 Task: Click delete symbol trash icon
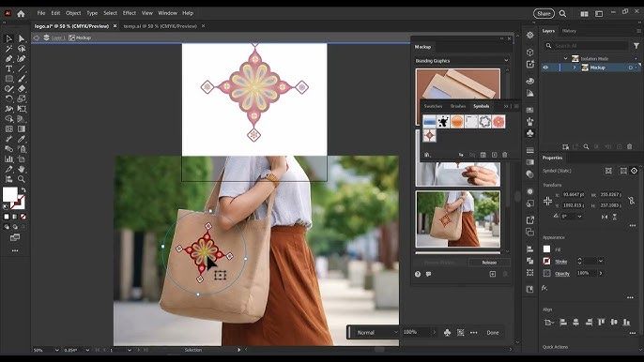[505, 155]
